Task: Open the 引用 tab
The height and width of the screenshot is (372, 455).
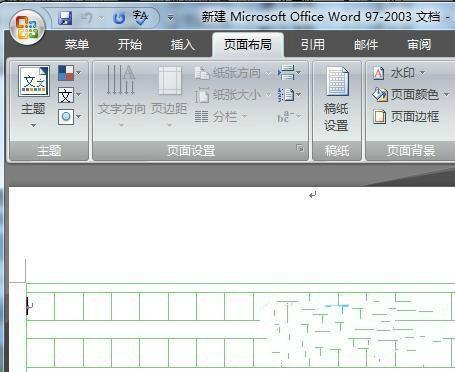Action: (312, 45)
